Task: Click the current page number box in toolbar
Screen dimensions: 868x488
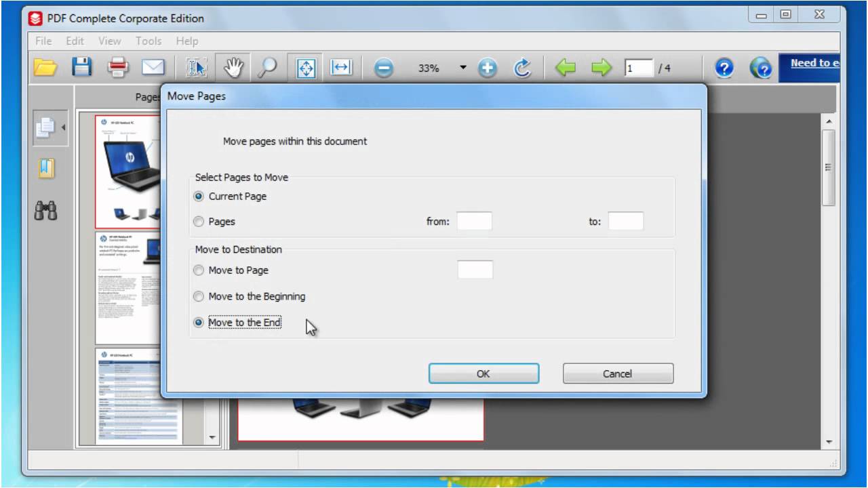Action: [639, 68]
